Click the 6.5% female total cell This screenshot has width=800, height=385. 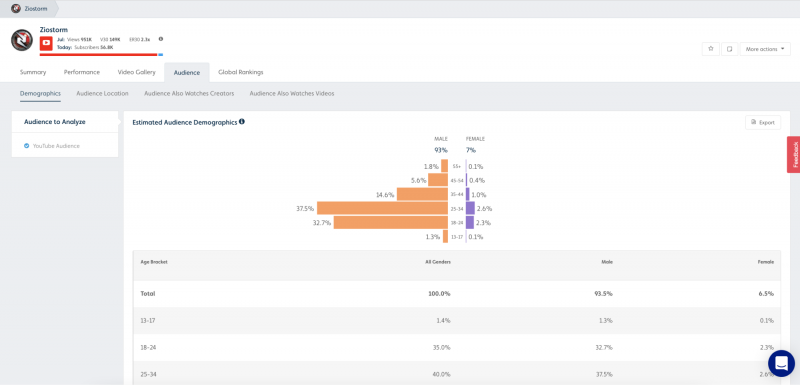pos(766,294)
